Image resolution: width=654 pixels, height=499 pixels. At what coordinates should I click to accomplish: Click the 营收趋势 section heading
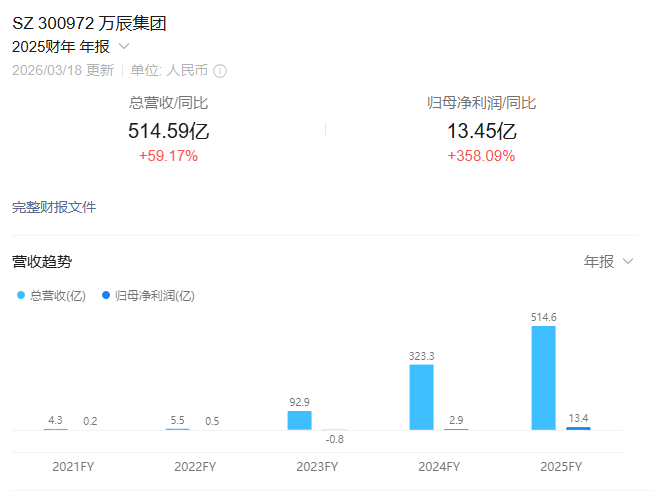(x=42, y=261)
